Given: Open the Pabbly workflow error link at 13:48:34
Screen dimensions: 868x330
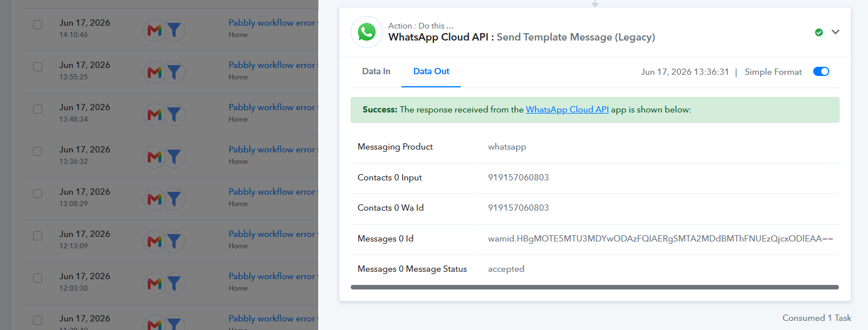Looking at the screenshot, I should [273, 107].
